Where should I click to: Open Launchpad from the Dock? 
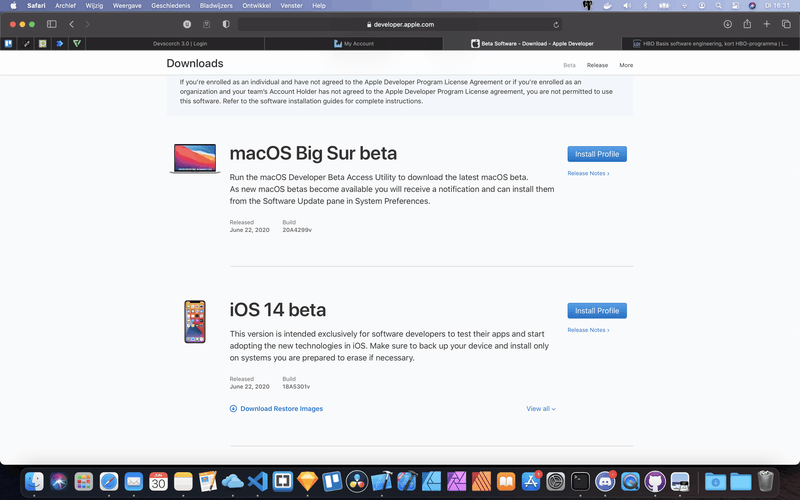pos(84,481)
